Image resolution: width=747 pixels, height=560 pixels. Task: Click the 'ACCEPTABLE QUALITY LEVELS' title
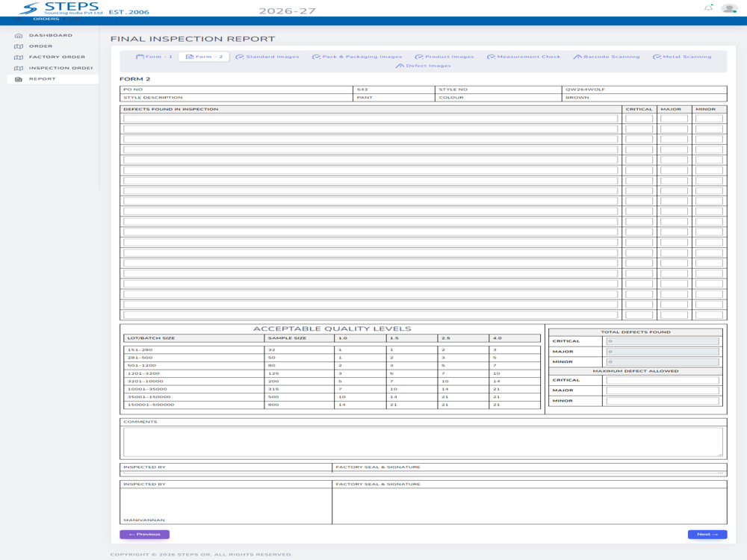332,329
